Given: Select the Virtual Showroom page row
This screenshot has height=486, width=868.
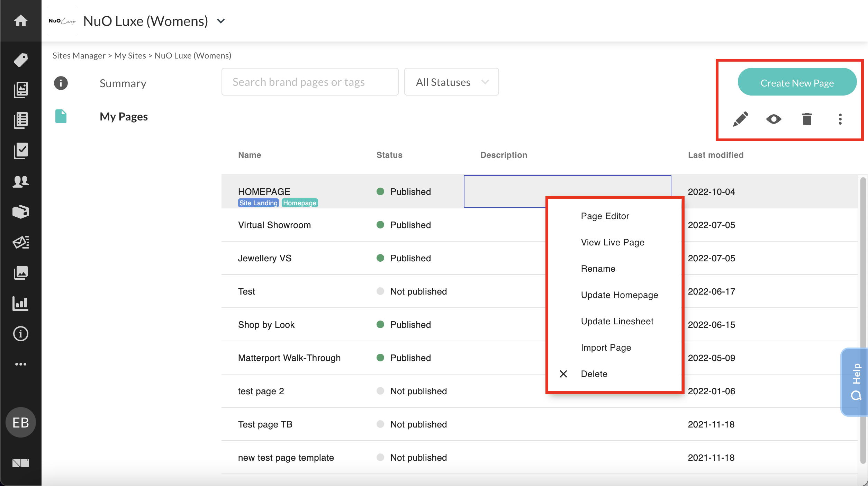Looking at the screenshot, I should pyautogui.click(x=540, y=225).
